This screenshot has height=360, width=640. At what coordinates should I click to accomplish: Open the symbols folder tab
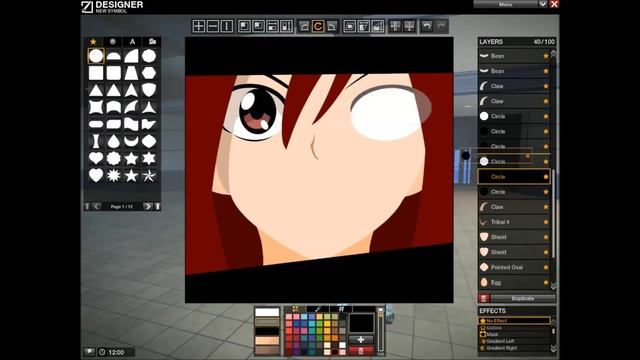152,42
